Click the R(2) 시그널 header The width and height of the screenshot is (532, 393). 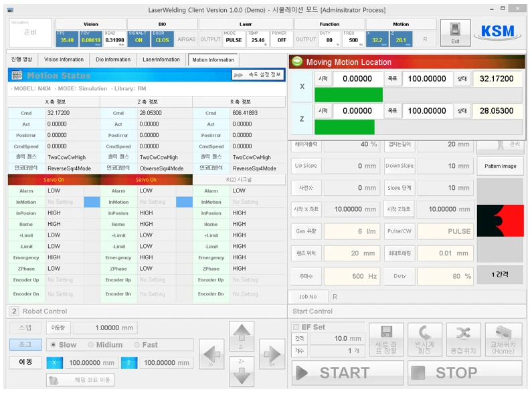pos(239,180)
